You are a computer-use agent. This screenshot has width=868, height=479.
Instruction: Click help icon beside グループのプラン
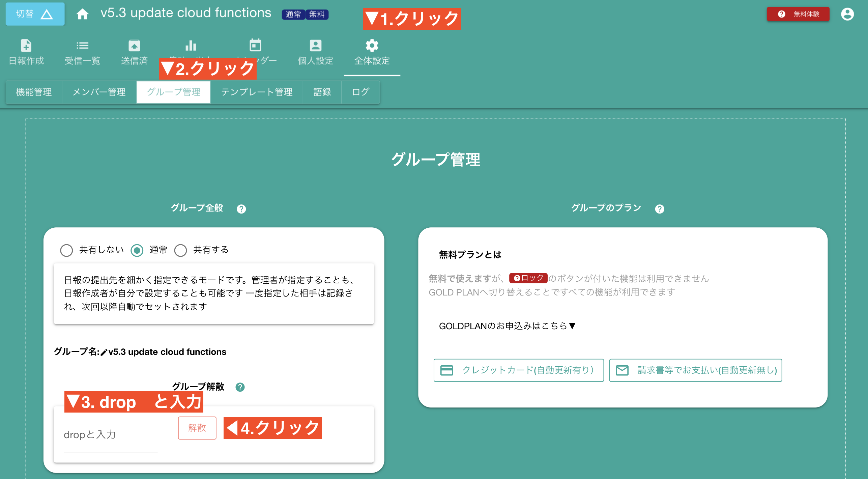pos(660,209)
